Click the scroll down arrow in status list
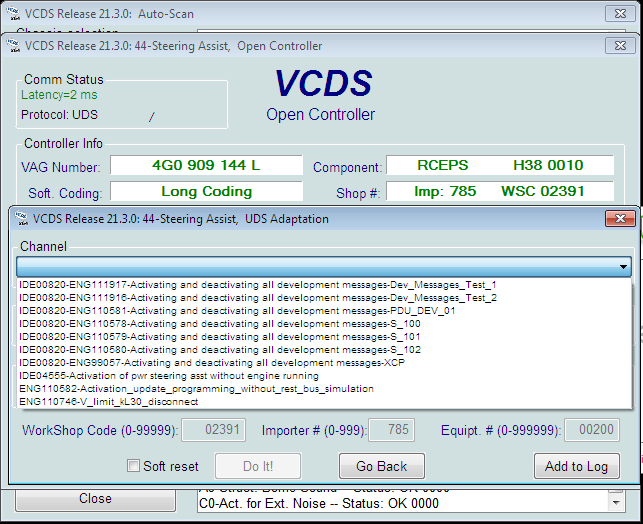 point(616,503)
